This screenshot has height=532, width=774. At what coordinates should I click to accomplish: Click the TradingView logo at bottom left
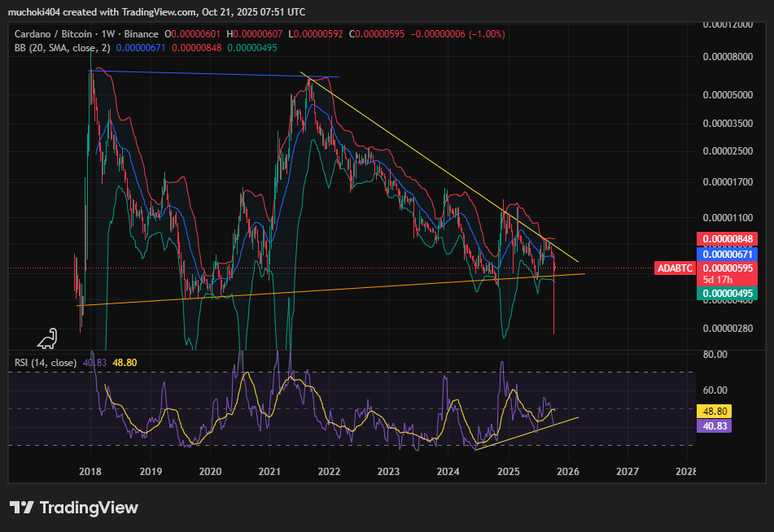(74, 508)
